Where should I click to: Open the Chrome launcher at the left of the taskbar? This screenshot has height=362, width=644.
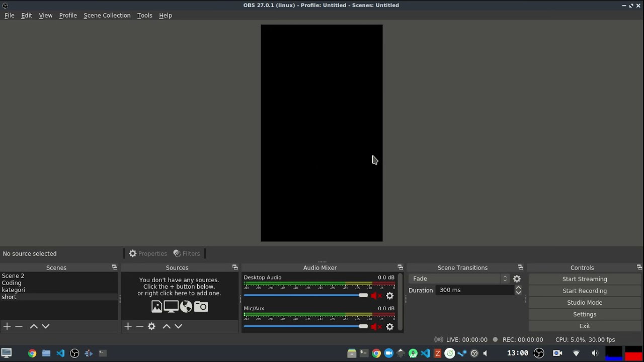coord(32,353)
